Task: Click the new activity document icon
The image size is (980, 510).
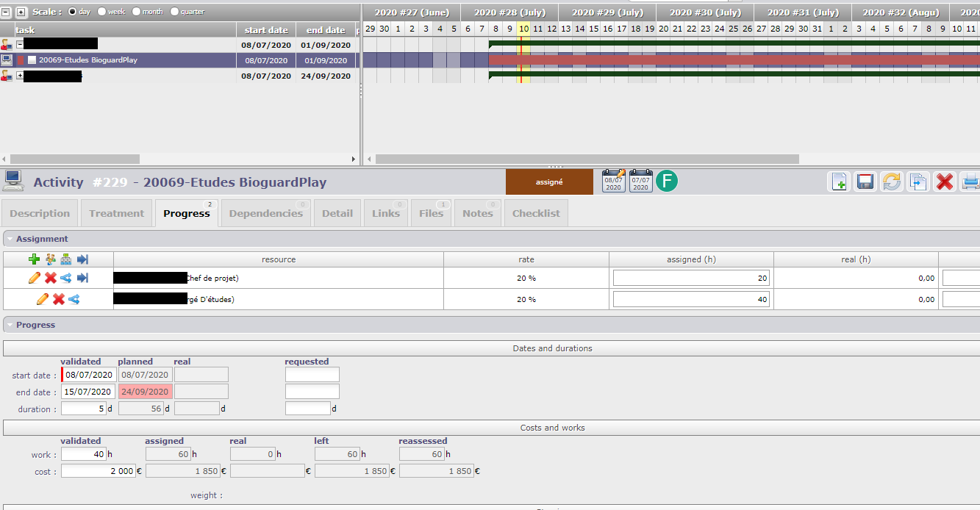Action: tap(839, 182)
